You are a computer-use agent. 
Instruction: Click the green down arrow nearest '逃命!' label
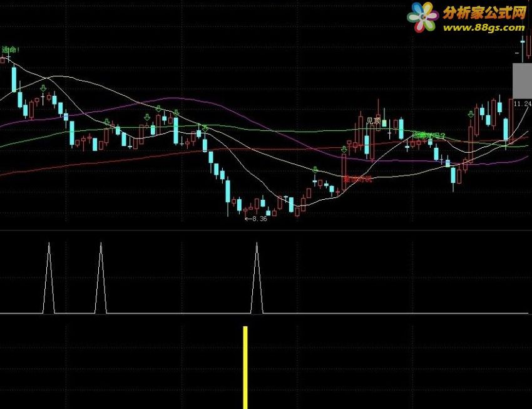pyautogui.click(x=43, y=88)
